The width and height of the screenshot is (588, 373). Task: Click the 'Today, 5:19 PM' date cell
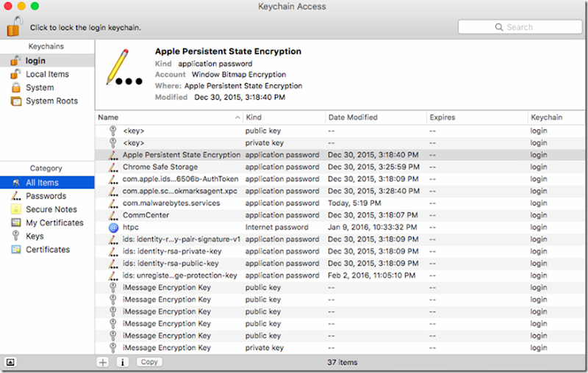pyautogui.click(x=354, y=203)
